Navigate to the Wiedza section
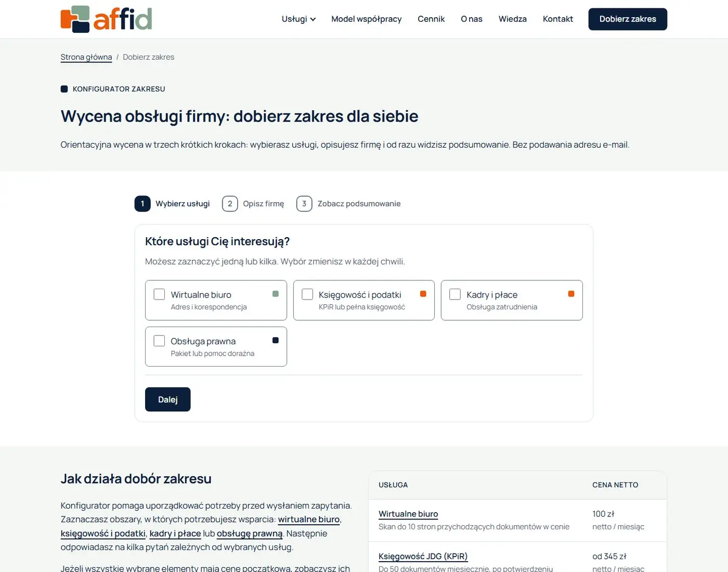The height and width of the screenshot is (572, 728). (x=513, y=19)
